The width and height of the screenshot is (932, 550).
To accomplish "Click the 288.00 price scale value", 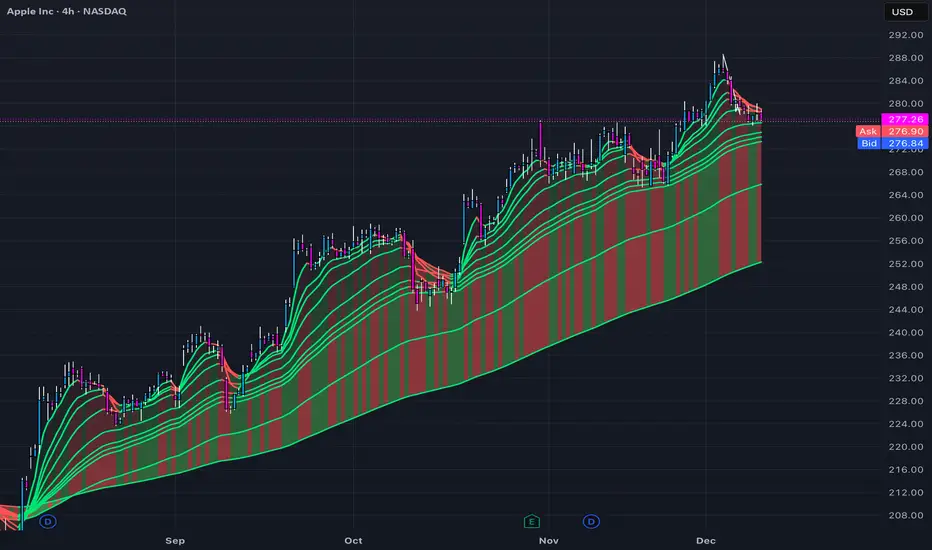I will [906, 58].
